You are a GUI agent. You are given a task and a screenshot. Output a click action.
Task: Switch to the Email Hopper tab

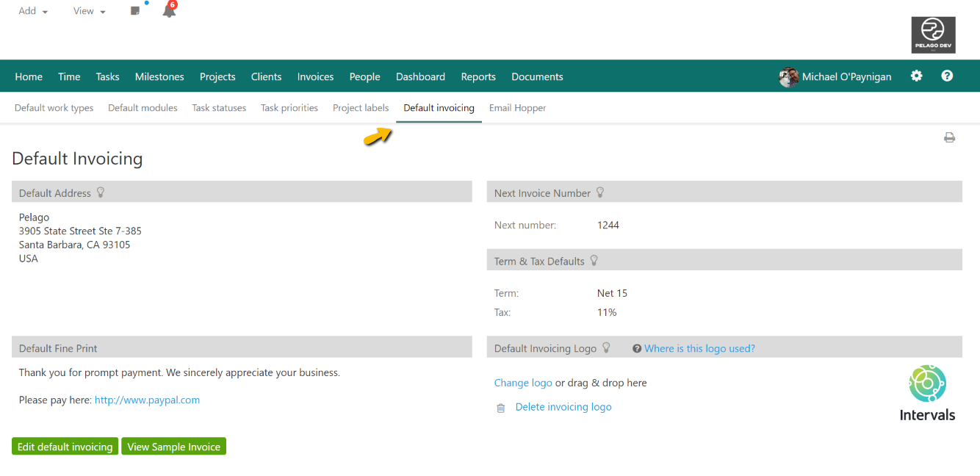point(517,107)
